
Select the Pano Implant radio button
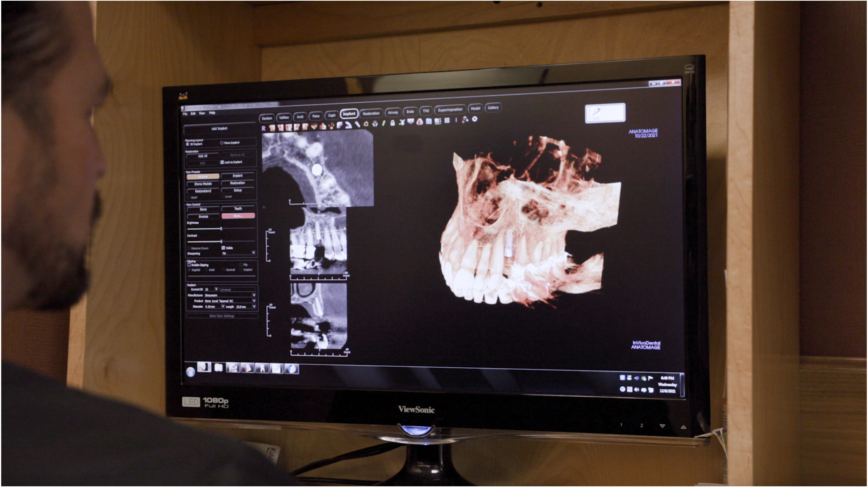click(222, 143)
